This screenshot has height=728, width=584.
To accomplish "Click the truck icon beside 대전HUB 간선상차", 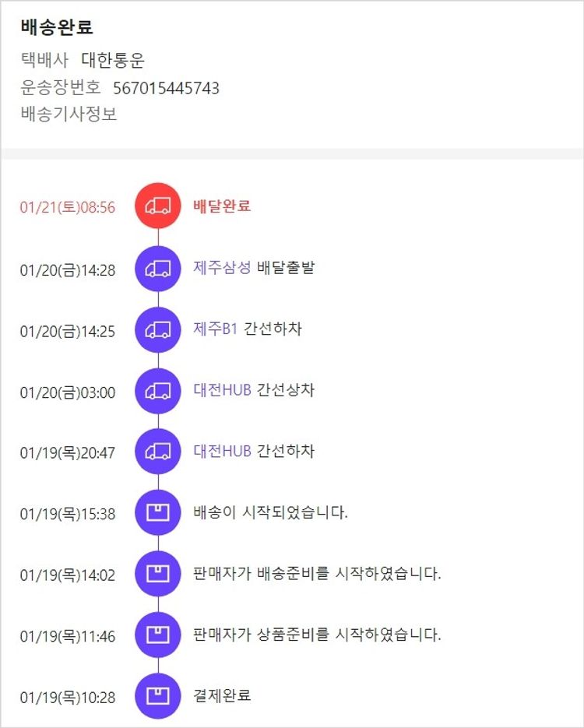I will point(158,391).
